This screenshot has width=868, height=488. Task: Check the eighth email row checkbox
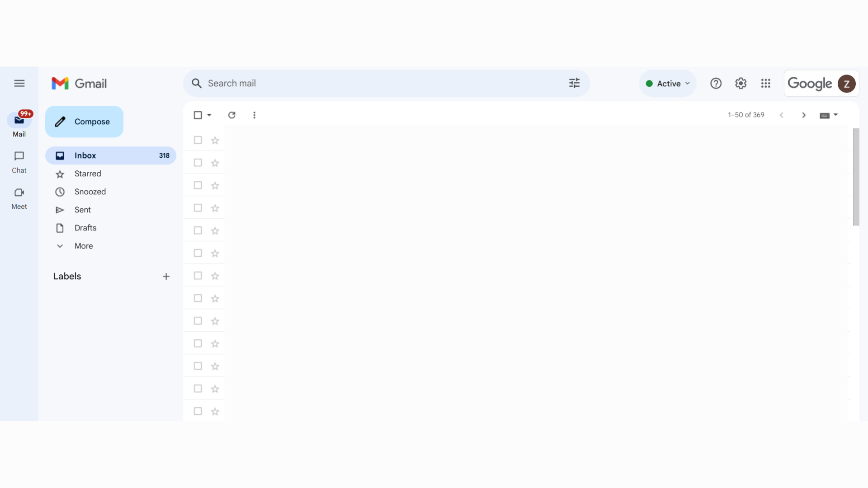[198, 298]
